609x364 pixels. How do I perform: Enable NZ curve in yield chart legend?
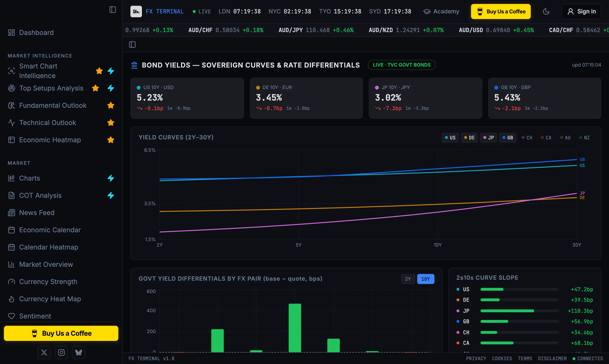(x=584, y=138)
